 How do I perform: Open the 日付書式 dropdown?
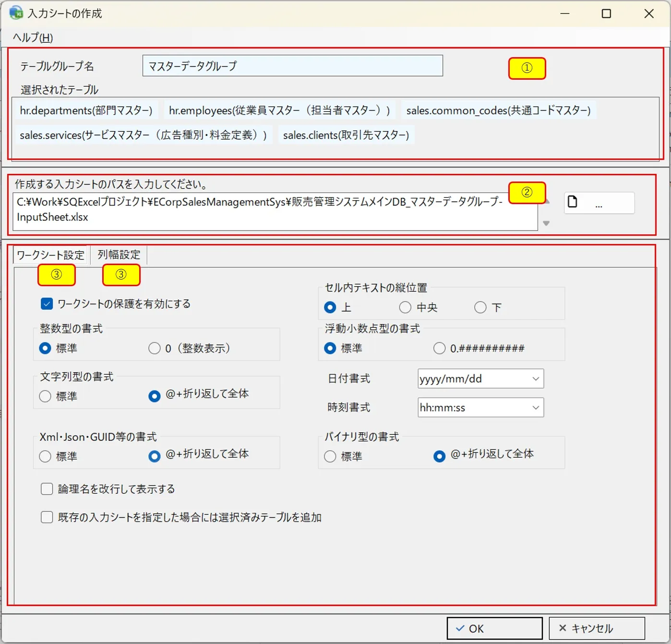pos(480,378)
